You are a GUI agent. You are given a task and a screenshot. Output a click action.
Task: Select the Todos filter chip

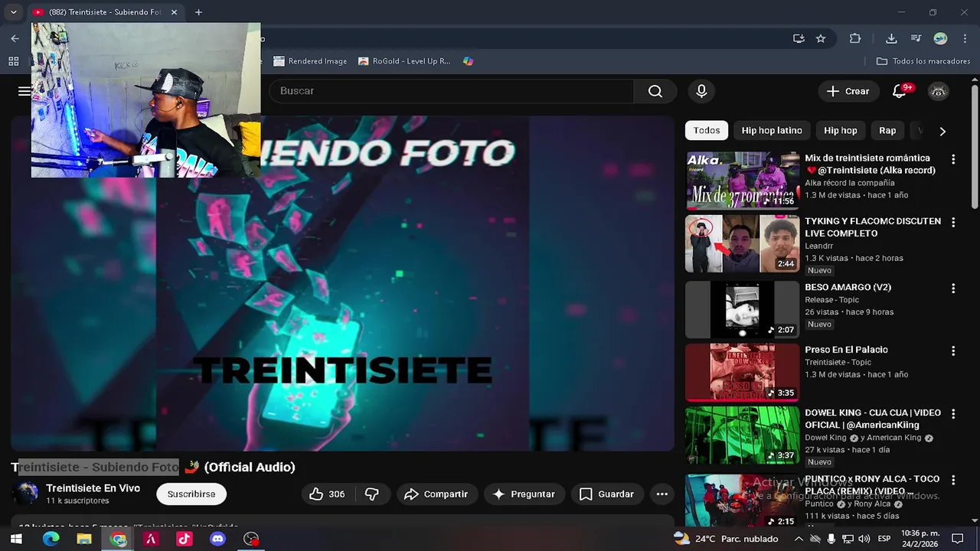pyautogui.click(x=707, y=131)
